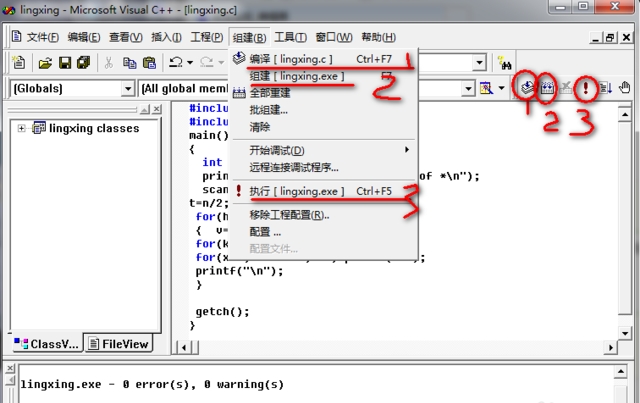Viewport: 640px width, 403px height.
Task: Open the 工程(P) menu
Action: [207, 38]
